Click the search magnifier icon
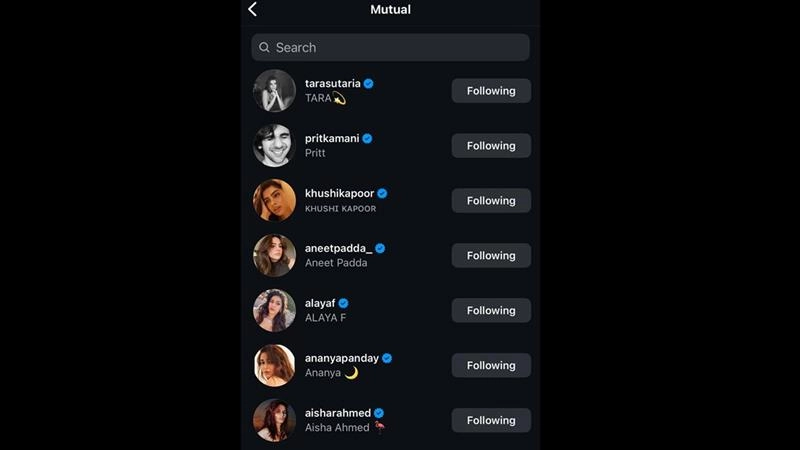 click(x=264, y=47)
